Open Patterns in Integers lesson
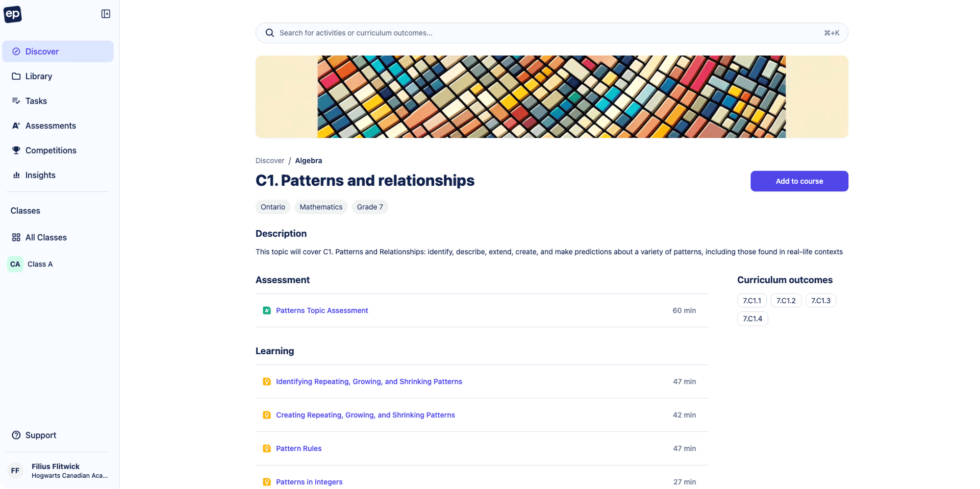The width and height of the screenshot is (980, 489). pos(309,482)
